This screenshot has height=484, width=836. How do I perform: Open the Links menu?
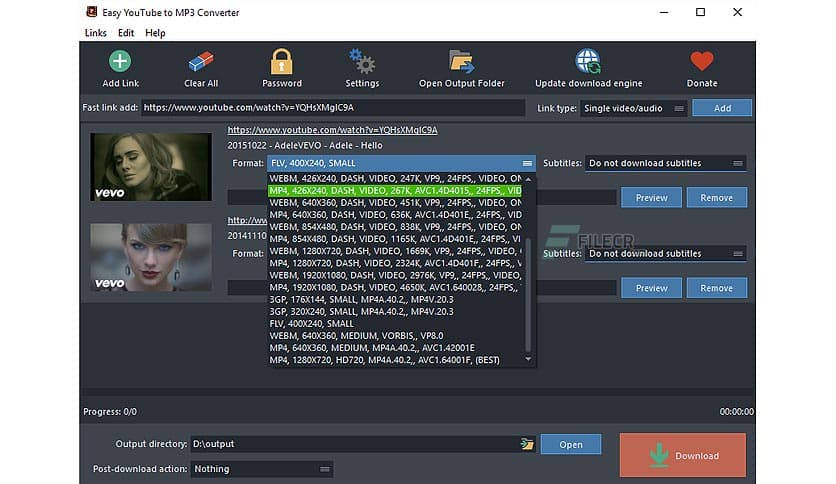coord(95,33)
